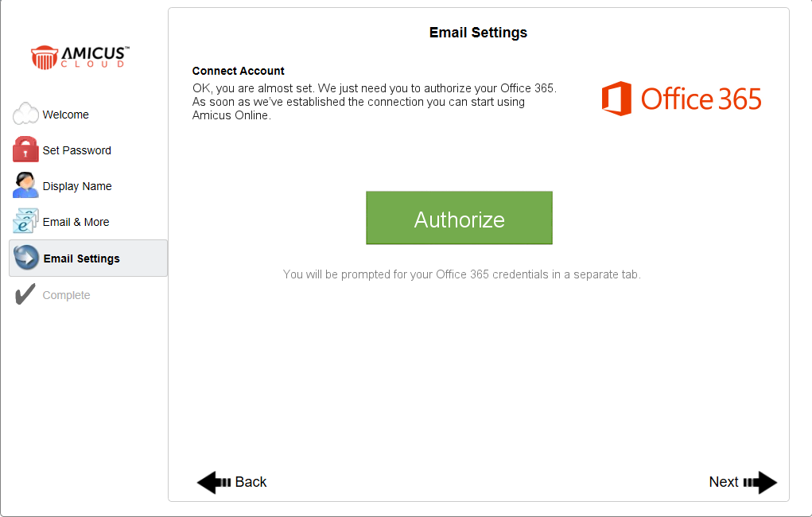Viewport: 812px width, 517px height.
Task: Open the Set Password step label
Action: (76, 150)
